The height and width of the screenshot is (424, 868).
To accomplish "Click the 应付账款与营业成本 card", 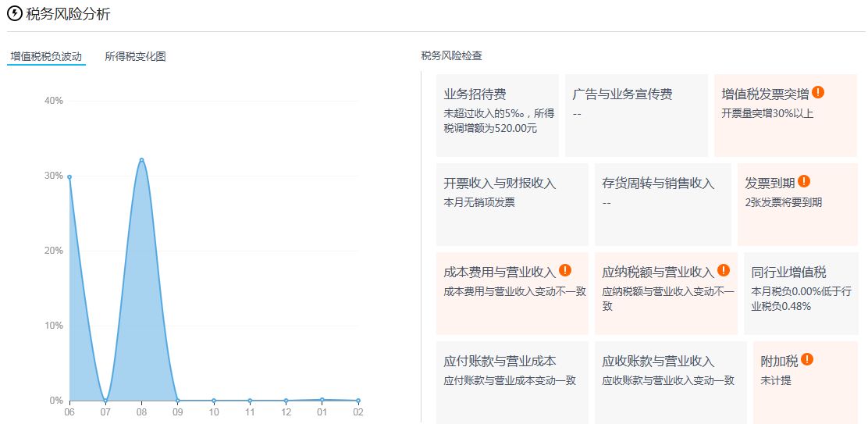I will pyautogui.click(x=512, y=382).
